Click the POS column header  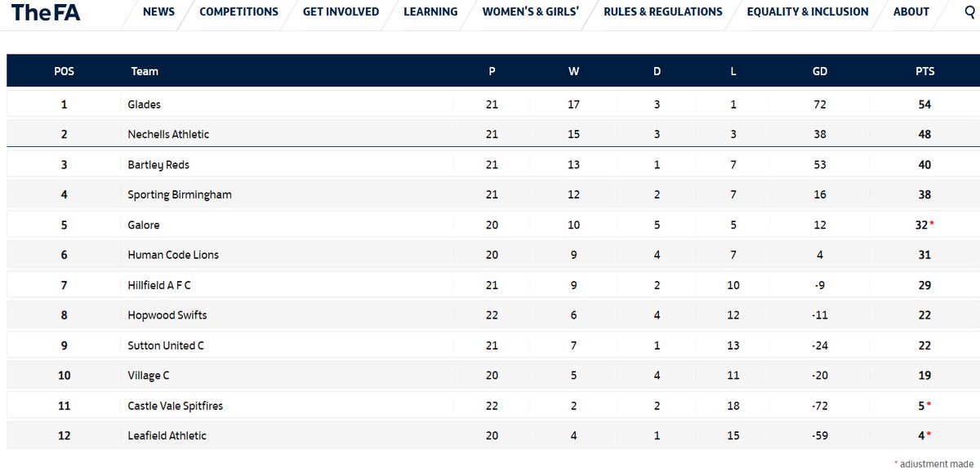64,71
